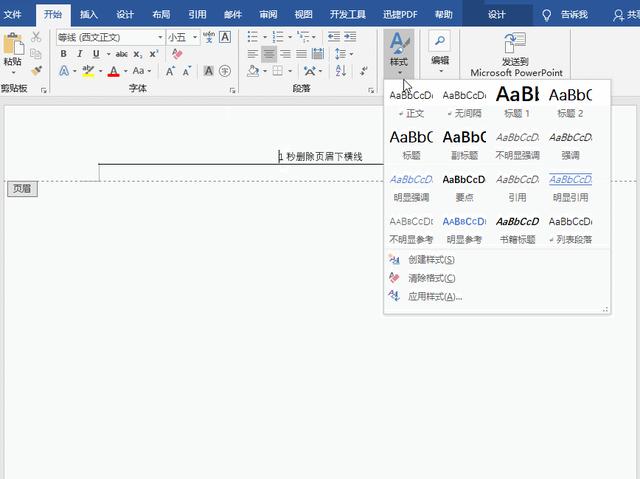The image size is (640, 479).
Task: Switch to the 开发工具 tab
Action: [x=348, y=15]
